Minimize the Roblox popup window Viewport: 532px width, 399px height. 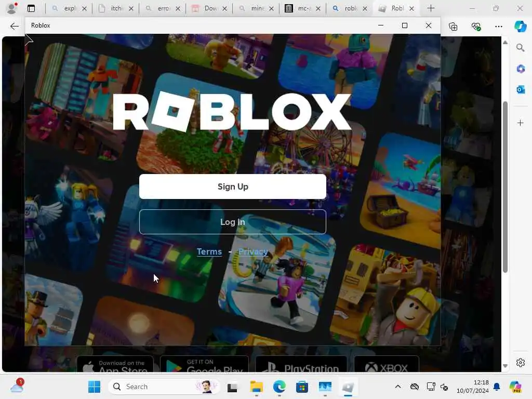[381, 25]
